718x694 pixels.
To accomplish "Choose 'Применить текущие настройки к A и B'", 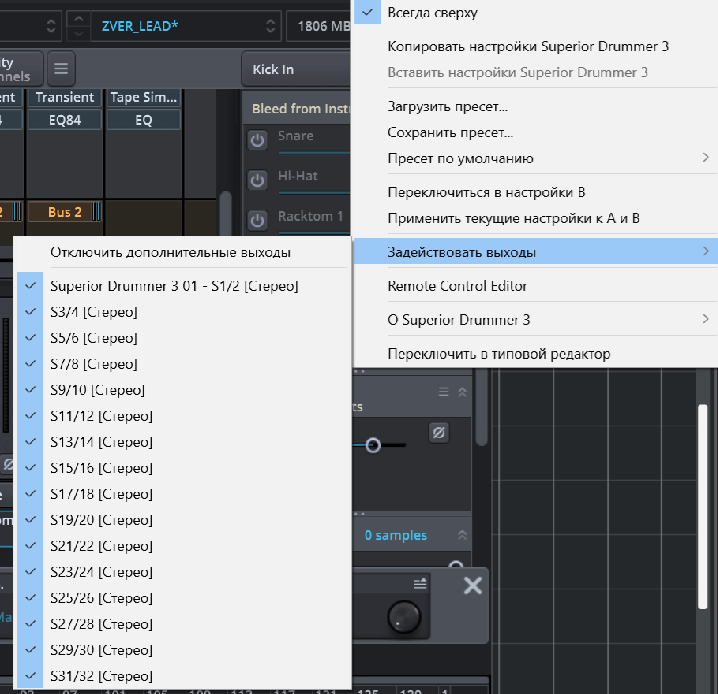I will (536, 218).
